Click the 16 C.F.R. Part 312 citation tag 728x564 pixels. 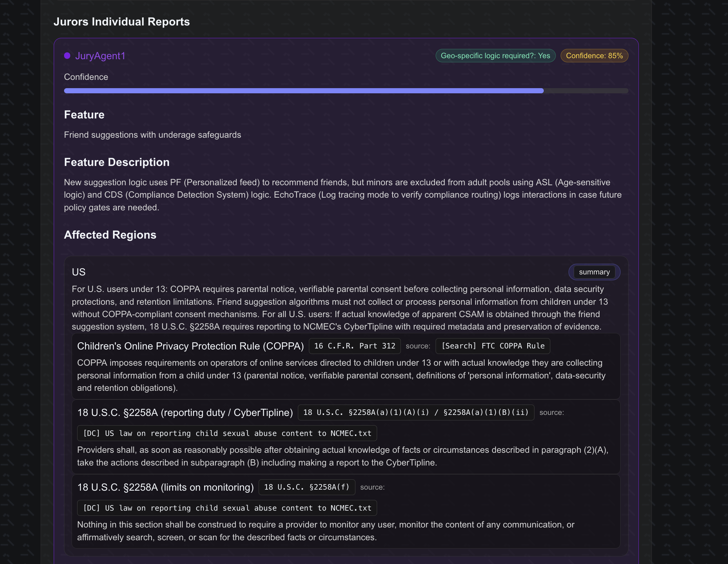tap(354, 346)
